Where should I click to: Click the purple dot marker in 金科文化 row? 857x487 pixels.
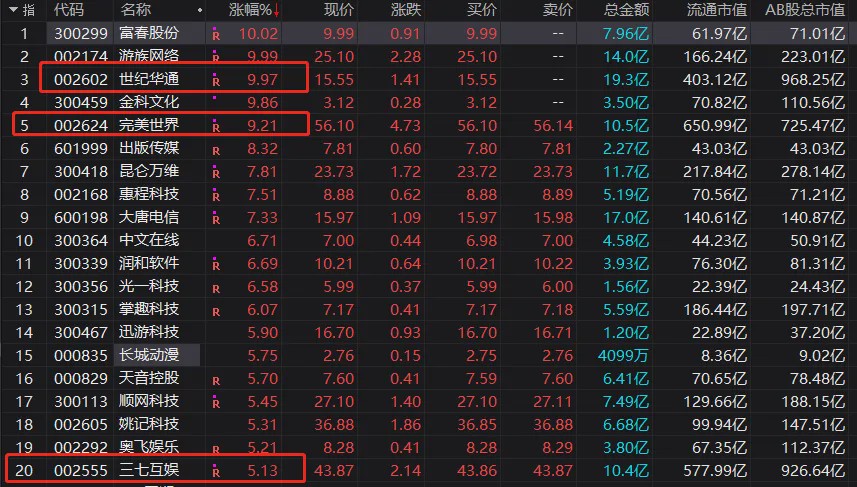[x=214, y=98]
